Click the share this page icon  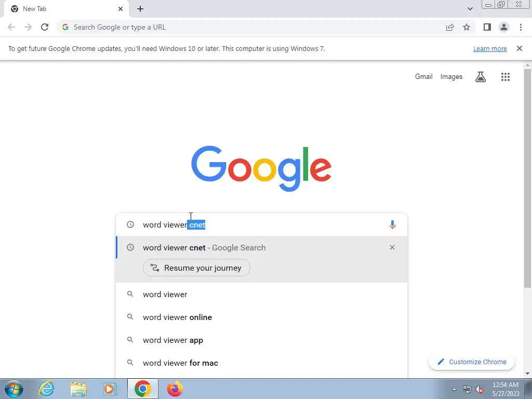tap(450, 27)
